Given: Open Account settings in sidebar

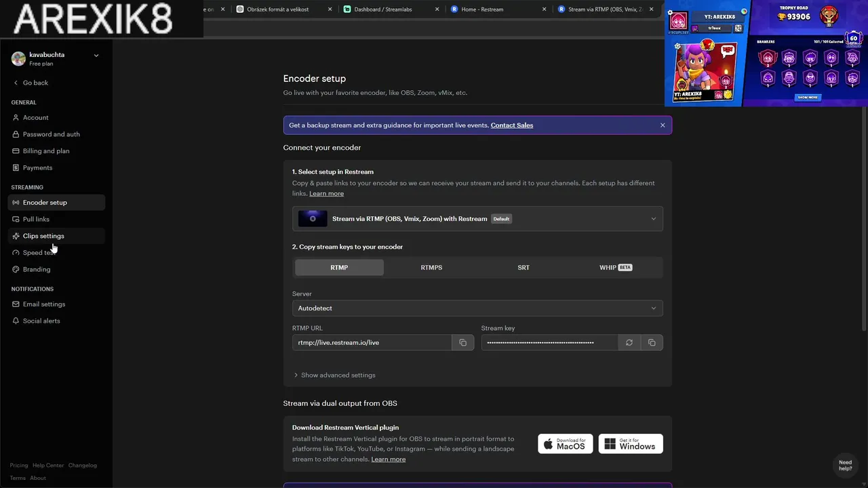Looking at the screenshot, I should click(x=56, y=117).
